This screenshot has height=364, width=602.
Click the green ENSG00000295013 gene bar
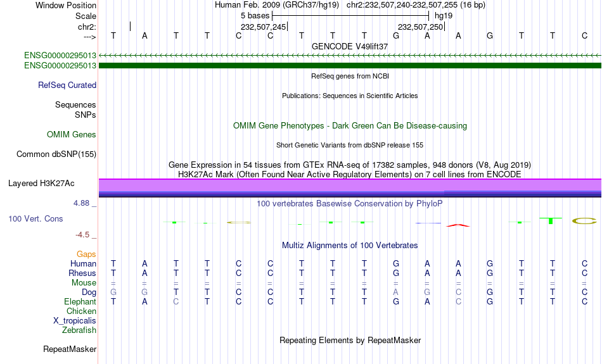tap(350, 66)
